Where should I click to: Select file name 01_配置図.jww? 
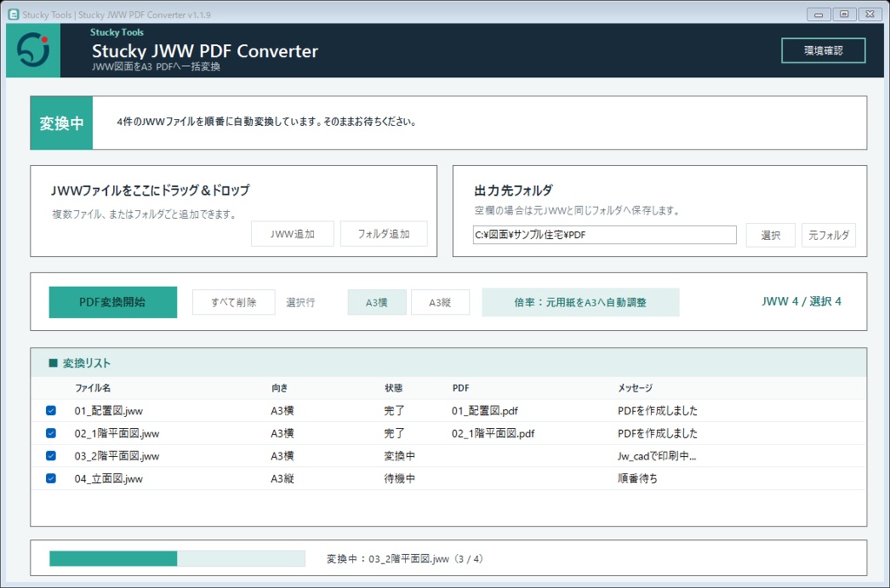coord(109,411)
